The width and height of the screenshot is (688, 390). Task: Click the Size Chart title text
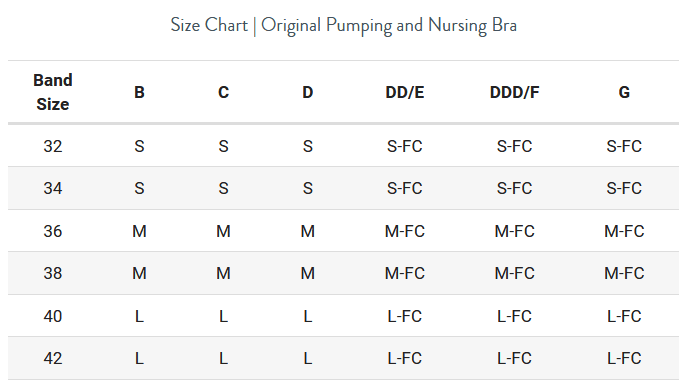point(344,25)
